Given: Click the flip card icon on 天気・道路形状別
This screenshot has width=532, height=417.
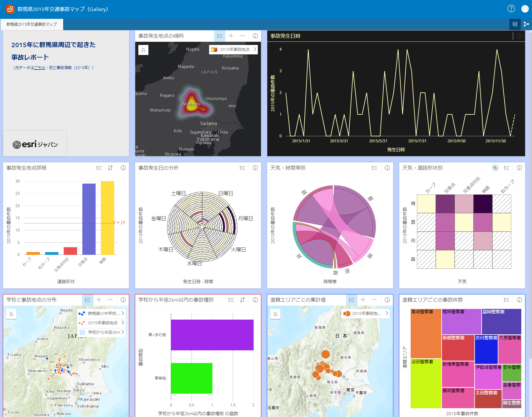Looking at the screenshot, I should point(495,168).
